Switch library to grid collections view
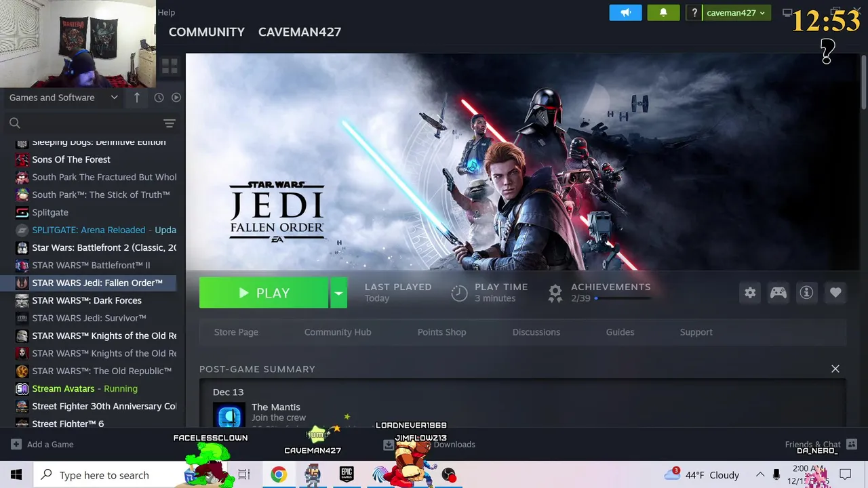The height and width of the screenshot is (488, 868). 170,66
